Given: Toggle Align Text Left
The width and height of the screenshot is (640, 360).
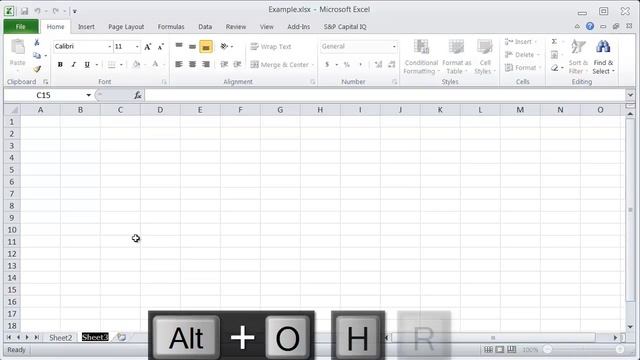Looking at the screenshot, I should pos(179,64).
